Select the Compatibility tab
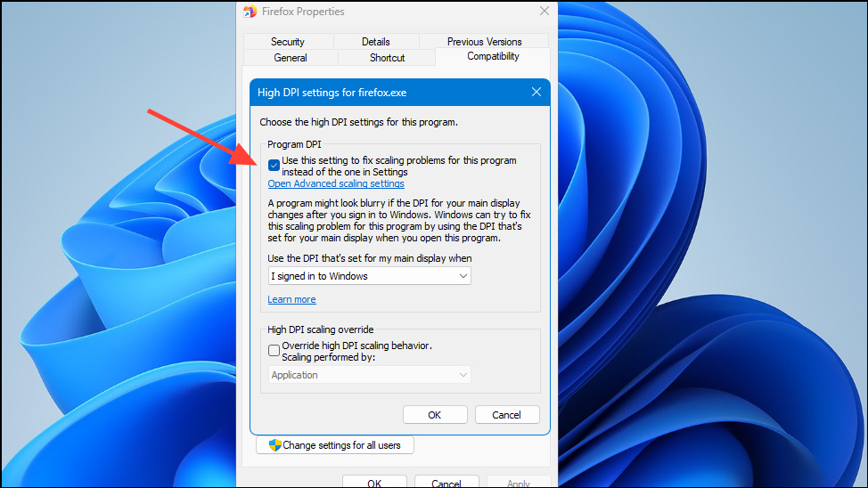Image resolution: width=868 pixels, height=488 pixels. click(493, 56)
